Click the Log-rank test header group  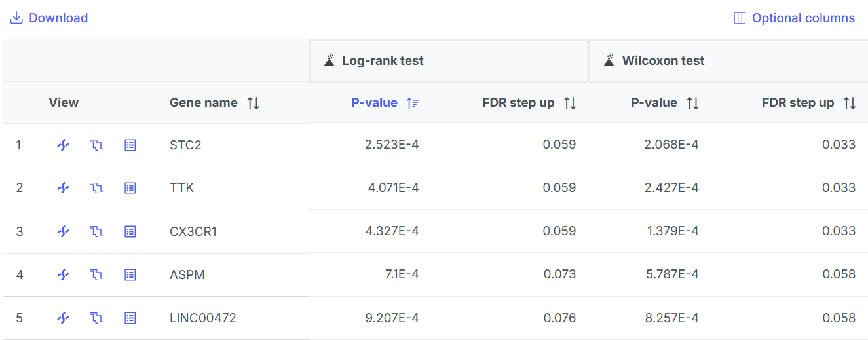(x=383, y=61)
